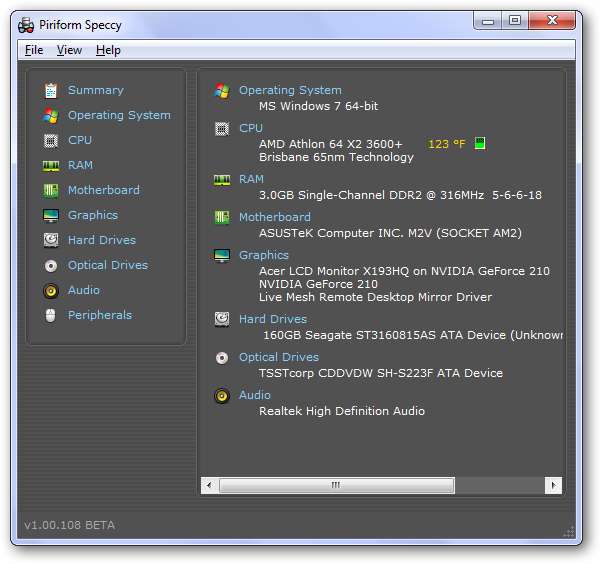Click the Summary icon in sidebar
This screenshot has width=601, height=564.
(x=50, y=90)
